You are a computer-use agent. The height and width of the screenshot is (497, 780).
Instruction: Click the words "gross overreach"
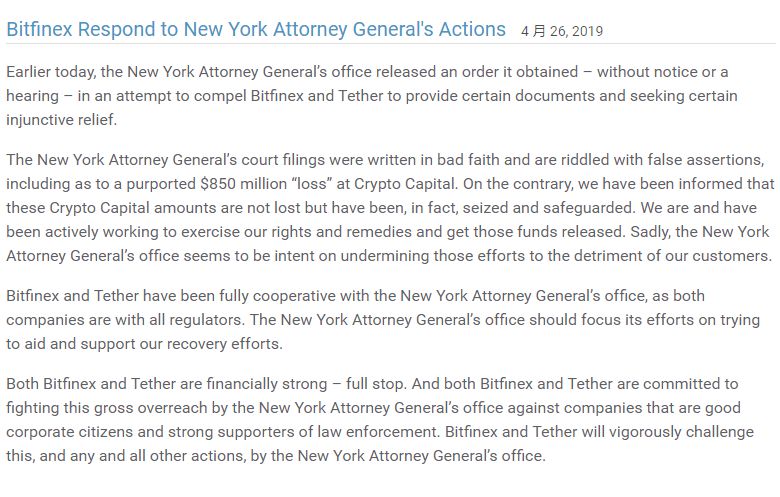coord(151,408)
